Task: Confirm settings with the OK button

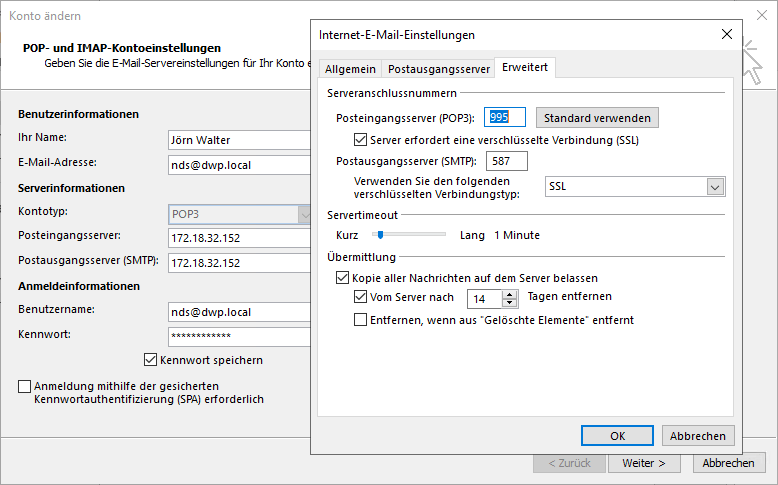Action: pyautogui.click(x=617, y=436)
